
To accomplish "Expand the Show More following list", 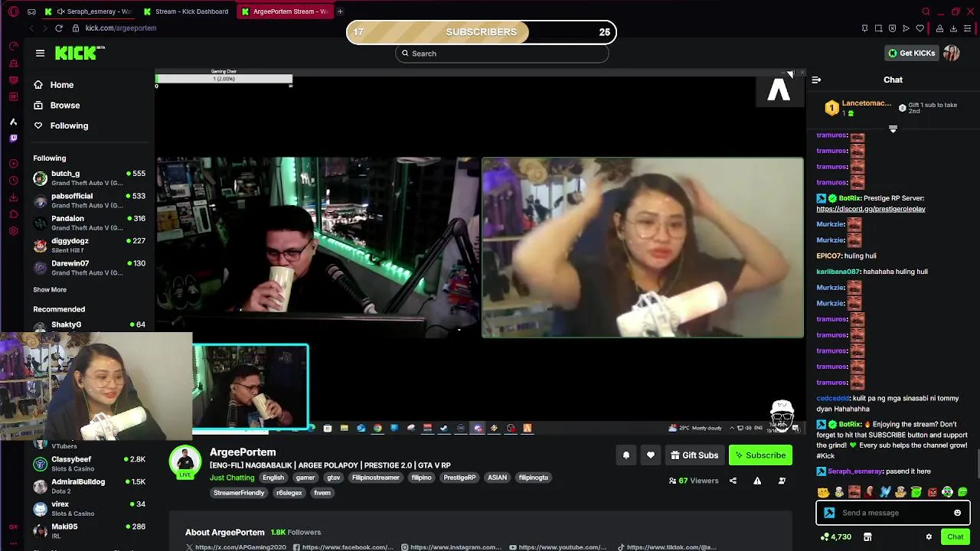I will (x=50, y=290).
